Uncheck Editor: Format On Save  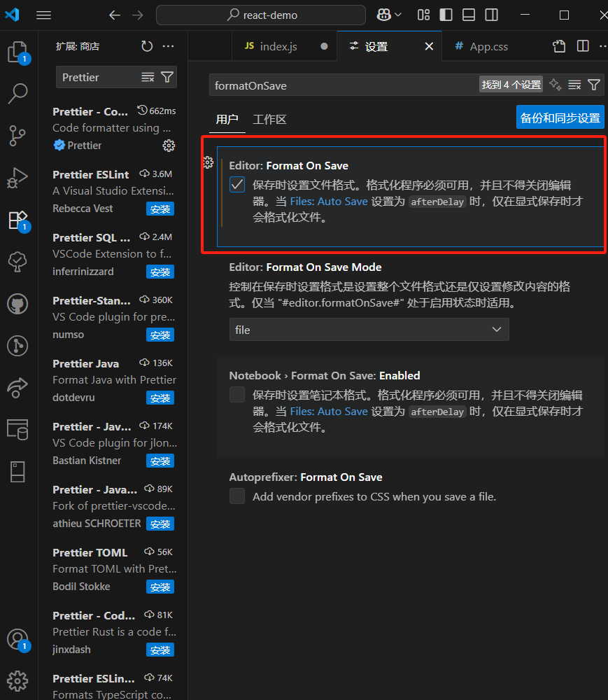click(237, 184)
